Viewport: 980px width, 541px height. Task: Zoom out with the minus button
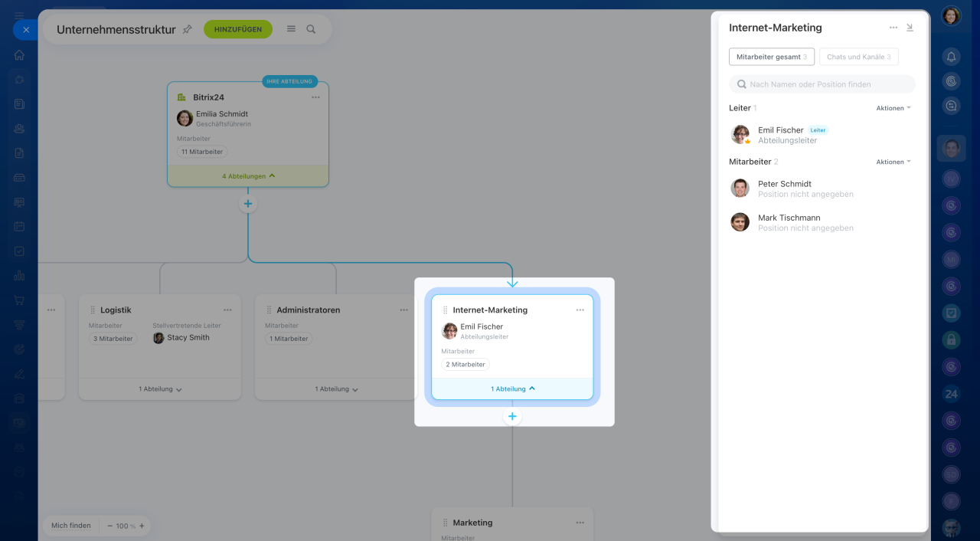click(x=109, y=526)
